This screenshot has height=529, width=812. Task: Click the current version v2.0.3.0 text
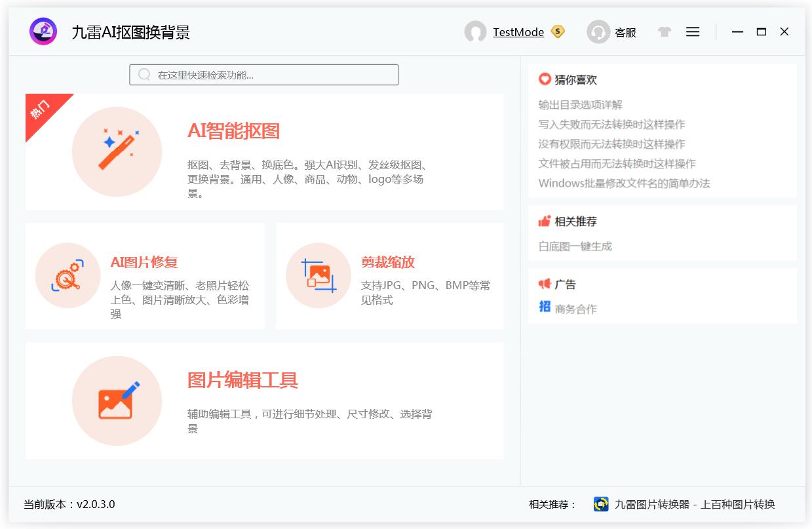(69, 504)
